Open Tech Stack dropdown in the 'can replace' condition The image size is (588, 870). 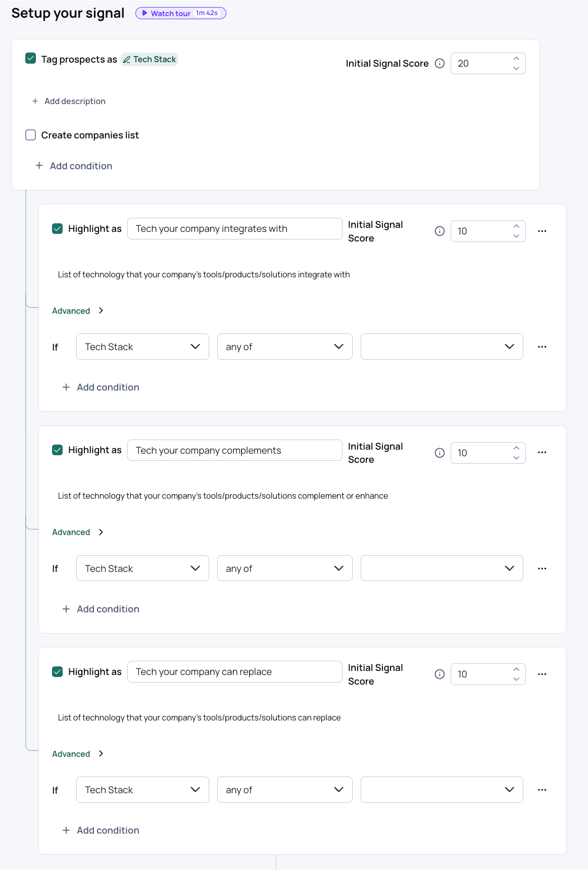pyautogui.click(x=142, y=790)
